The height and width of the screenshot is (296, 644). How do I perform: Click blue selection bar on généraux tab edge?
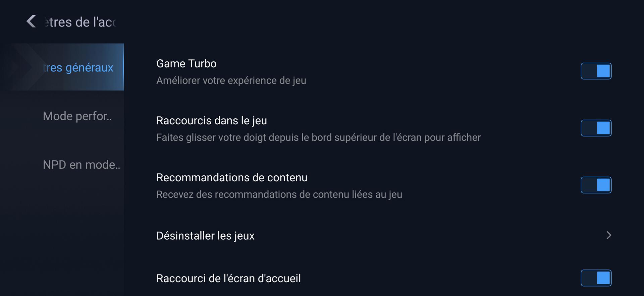point(123,67)
